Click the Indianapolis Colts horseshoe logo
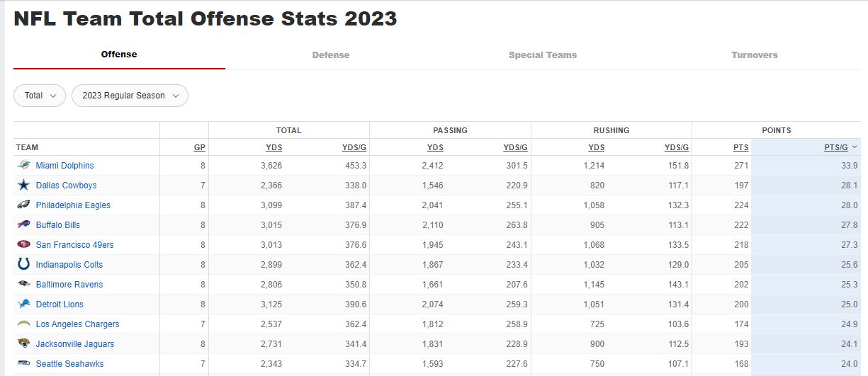 [x=23, y=265]
